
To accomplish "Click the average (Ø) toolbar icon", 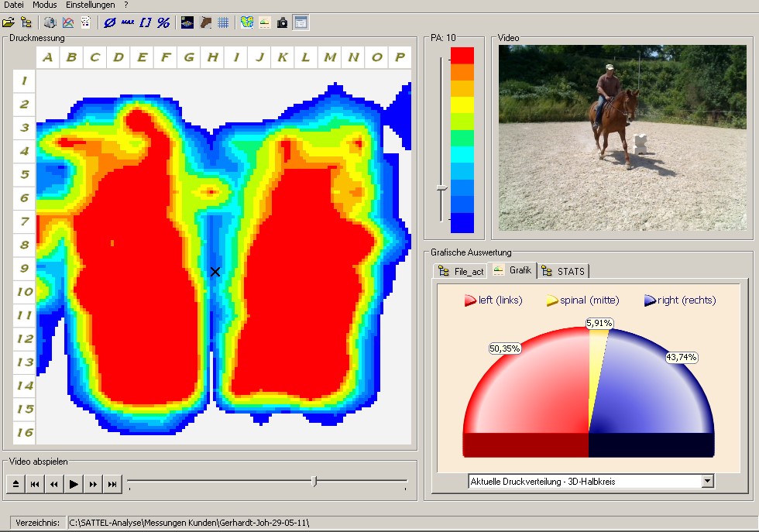I will pyautogui.click(x=109, y=22).
